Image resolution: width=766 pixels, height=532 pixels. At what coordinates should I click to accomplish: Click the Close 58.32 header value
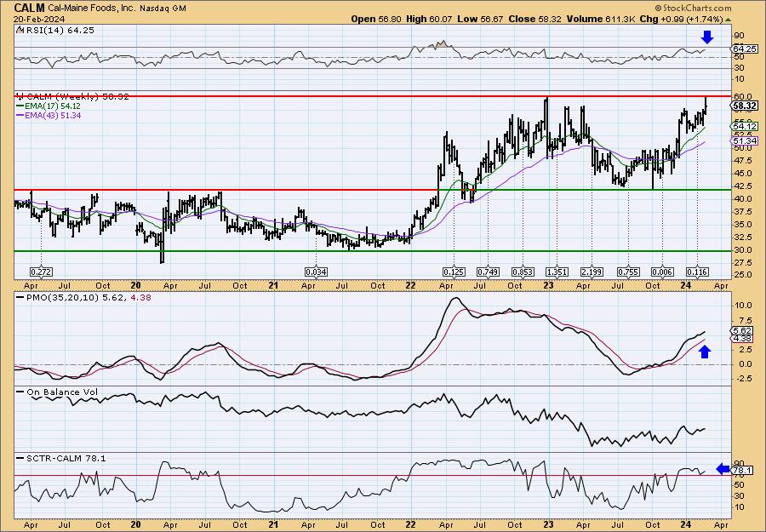(x=535, y=19)
